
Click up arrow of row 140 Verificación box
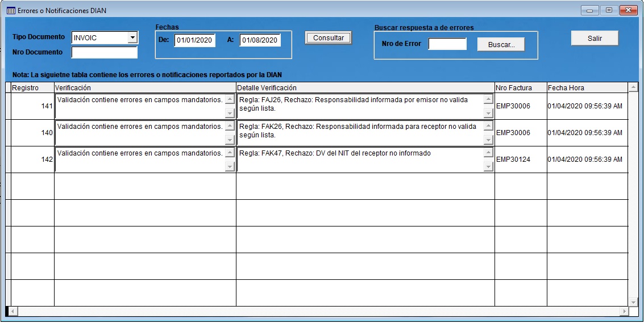[230, 126]
